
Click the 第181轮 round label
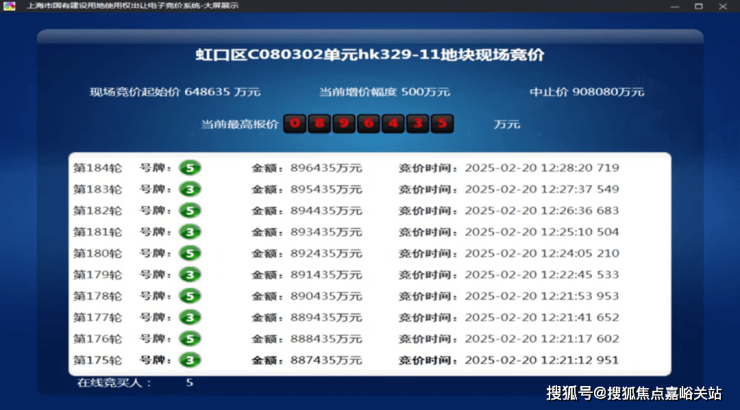[x=97, y=232]
